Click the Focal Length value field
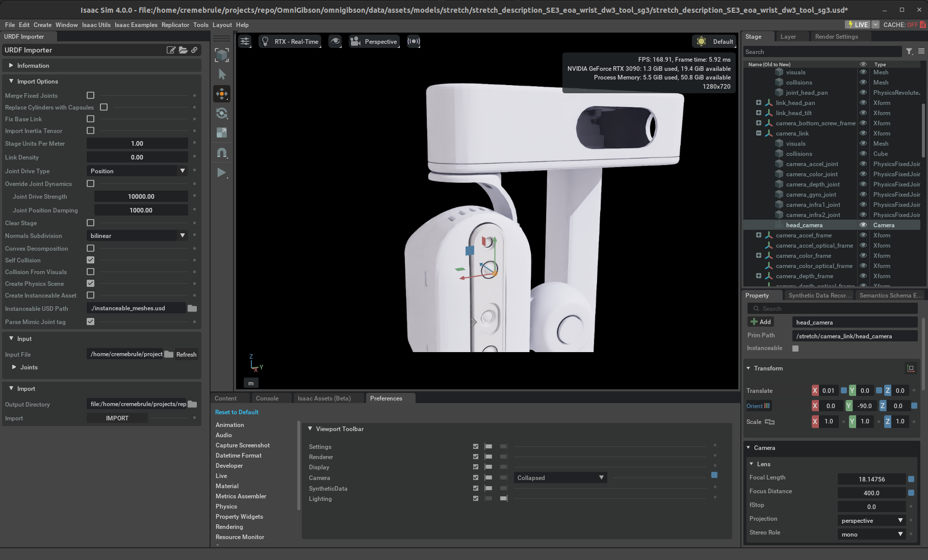The width and height of the screenshot is (928, 560). (871, 479)
